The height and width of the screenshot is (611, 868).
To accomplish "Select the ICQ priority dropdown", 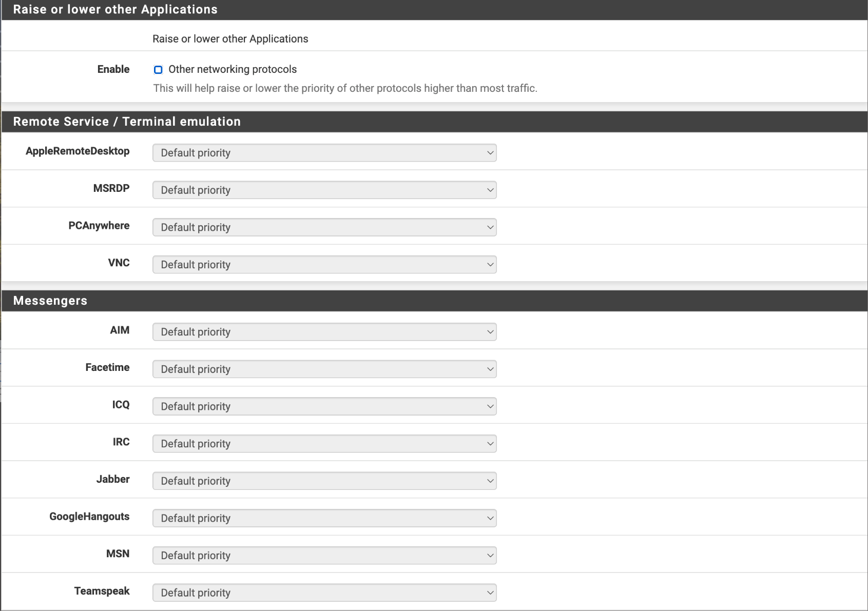I will pos(324,406).
